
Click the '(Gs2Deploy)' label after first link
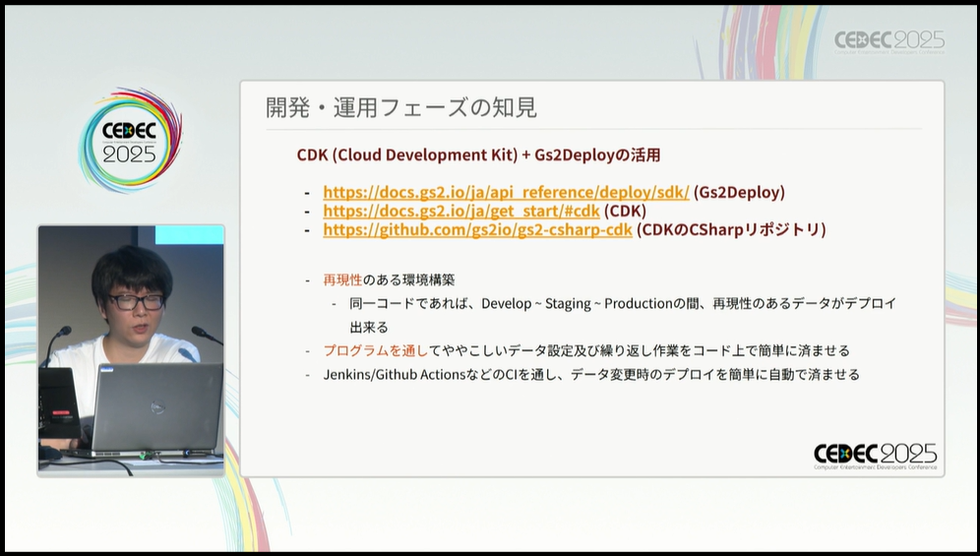pyautogui.click(x=739, y=192)
